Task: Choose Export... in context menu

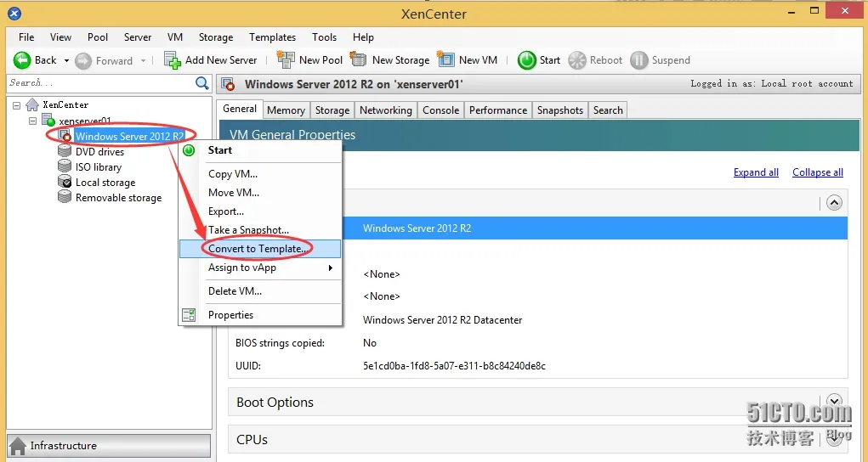Action: point(259,211)
